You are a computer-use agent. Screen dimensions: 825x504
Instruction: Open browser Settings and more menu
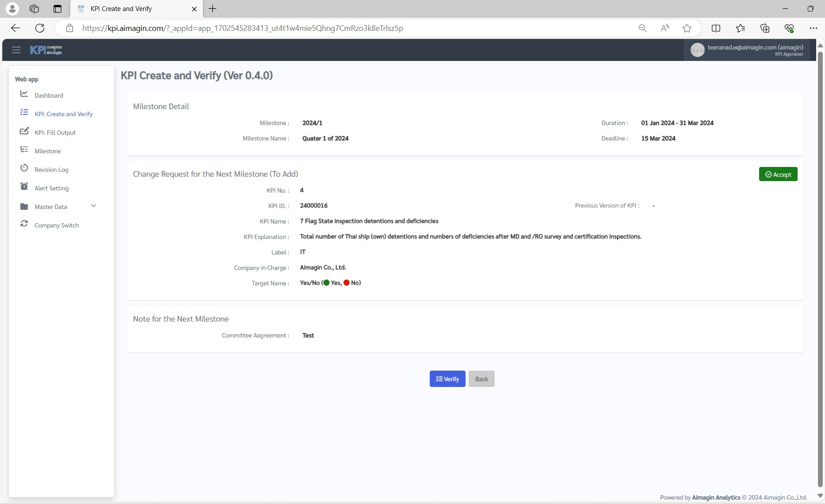pos(813,28)
